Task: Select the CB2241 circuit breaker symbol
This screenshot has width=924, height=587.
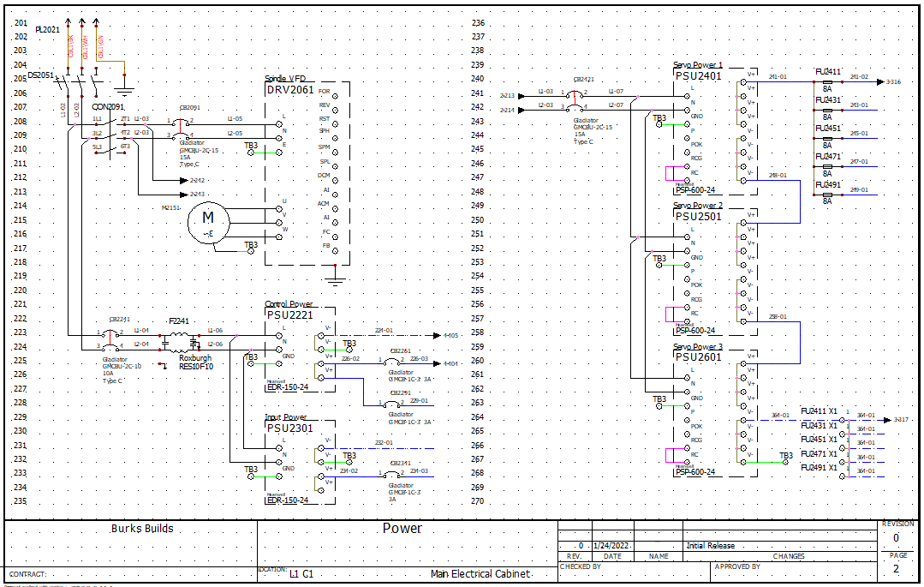Action: point(110,340)
